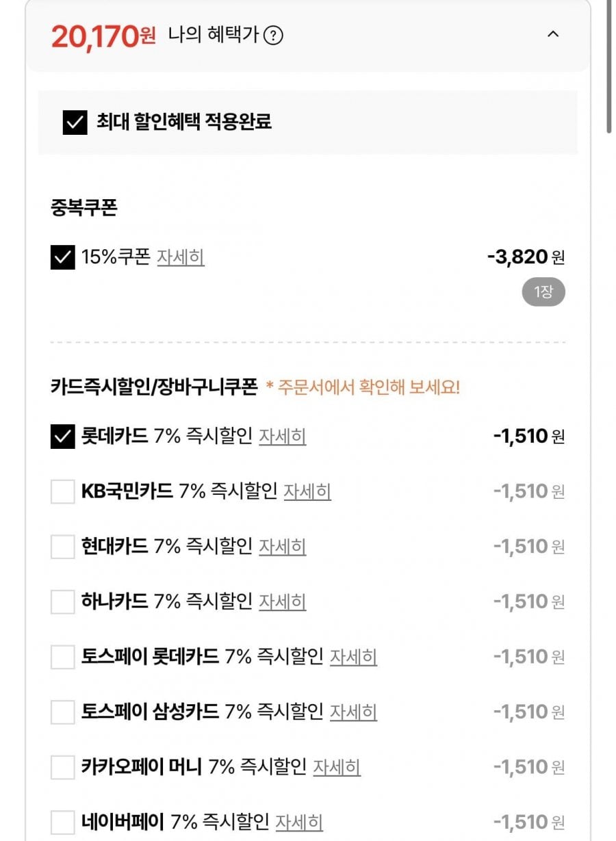This screenshot has width=616, height=841.
Task: Check the 하나카드 7% 즉시할인 box
Action: click(62, 601)
